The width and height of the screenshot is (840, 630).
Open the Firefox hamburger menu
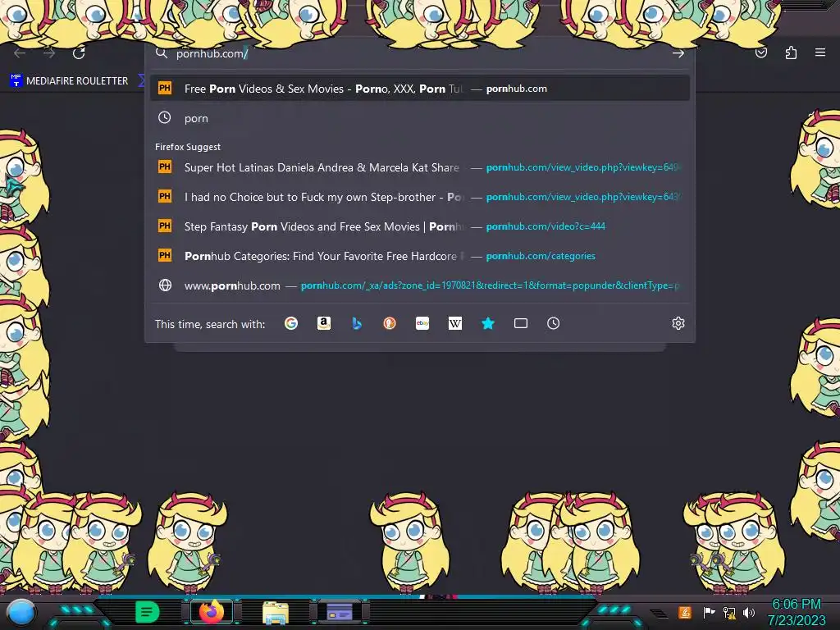coord(820,52)
